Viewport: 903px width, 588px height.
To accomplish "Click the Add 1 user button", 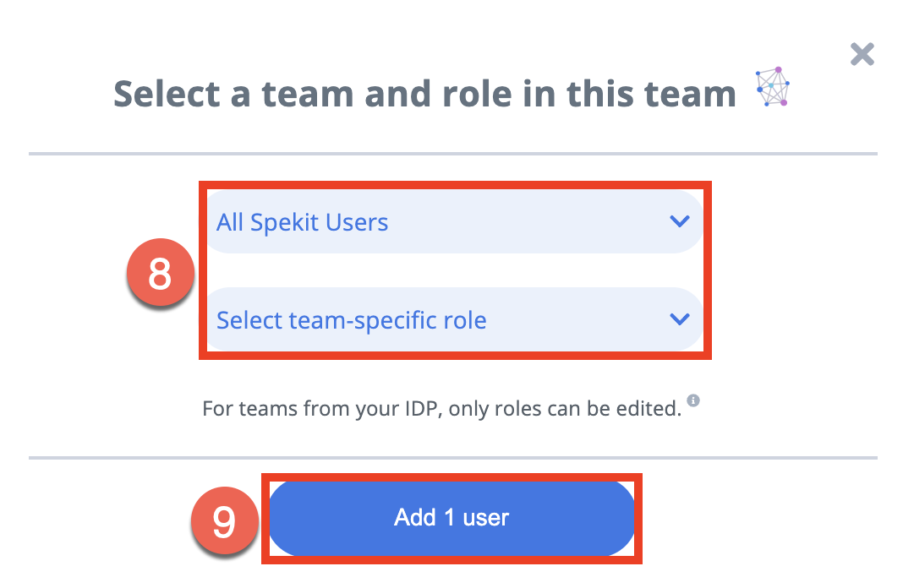I will (451, 518).
